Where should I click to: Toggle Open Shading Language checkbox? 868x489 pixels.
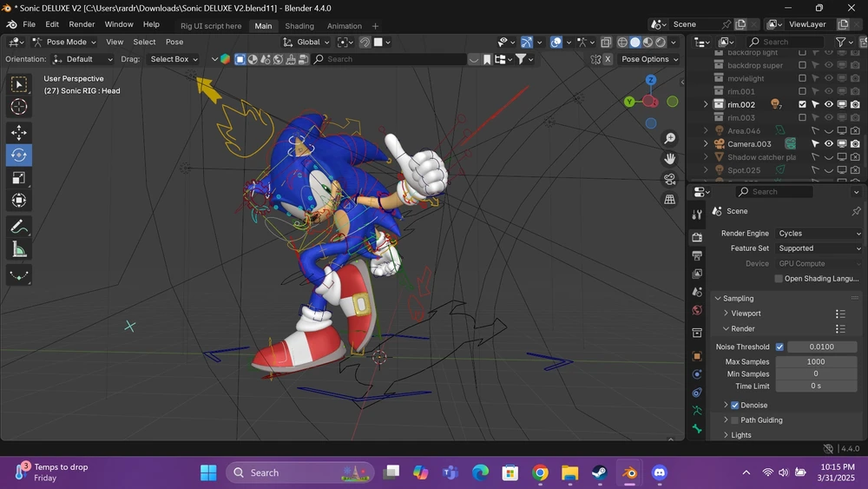[779, 279]
